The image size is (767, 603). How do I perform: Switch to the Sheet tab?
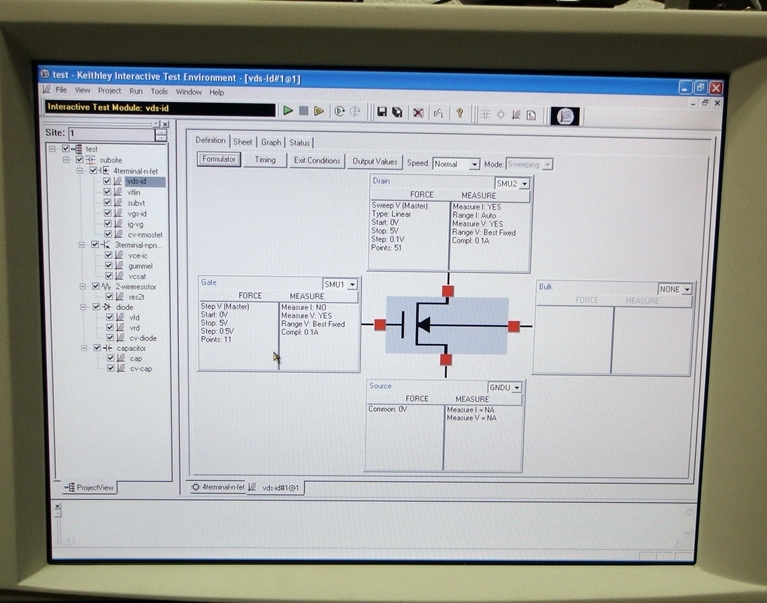tap(243, 142)
